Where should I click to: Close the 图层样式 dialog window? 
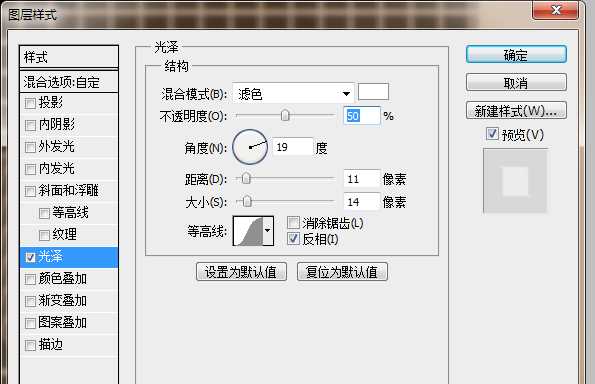[x=556, y=10]
